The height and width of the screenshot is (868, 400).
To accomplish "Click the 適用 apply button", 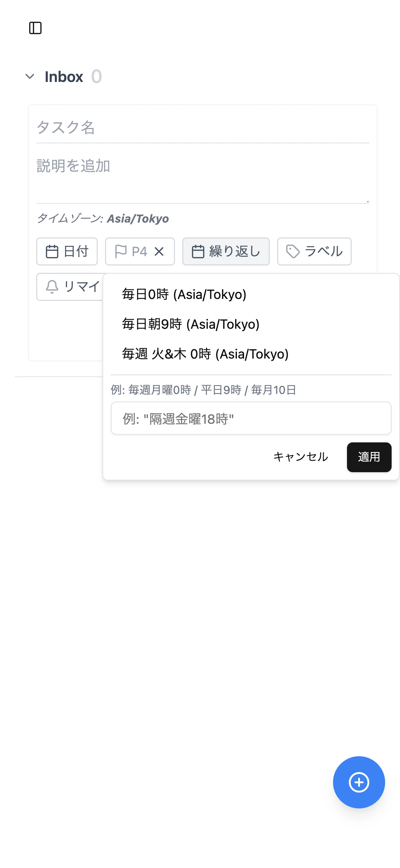I will (x=369, y=457).
